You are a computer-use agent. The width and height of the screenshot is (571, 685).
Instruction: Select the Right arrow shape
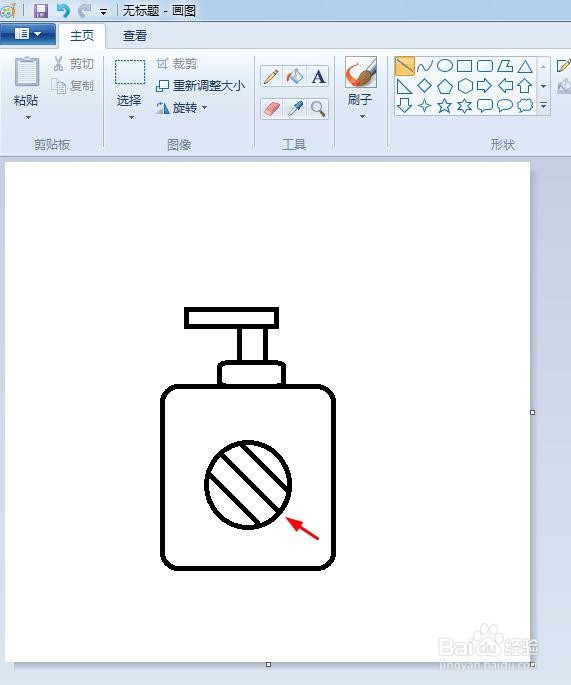(x=484, y=86)
